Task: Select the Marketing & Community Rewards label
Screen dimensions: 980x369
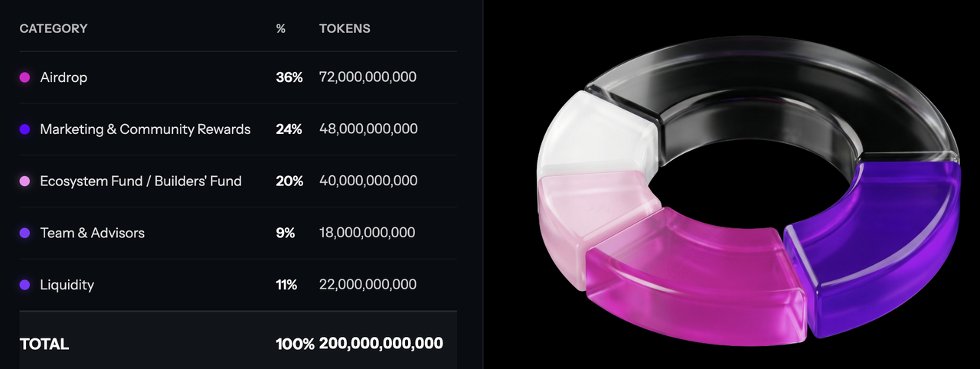Action: coord(145,129)
